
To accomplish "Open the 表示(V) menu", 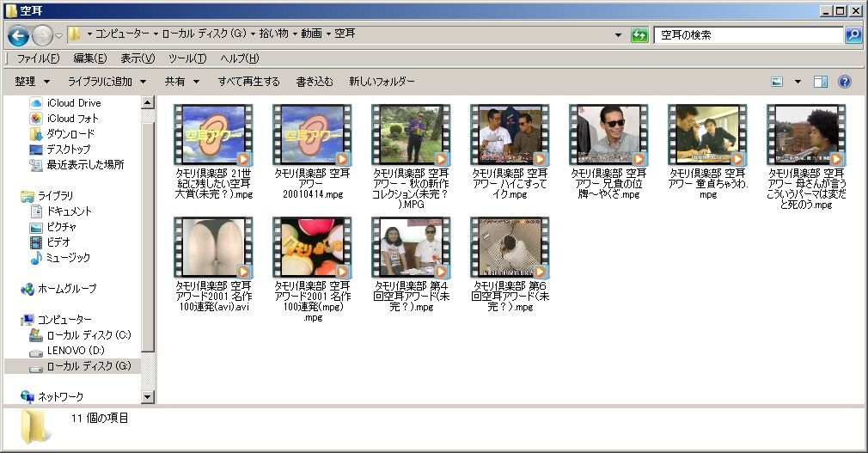I will [x=138, y=58].
